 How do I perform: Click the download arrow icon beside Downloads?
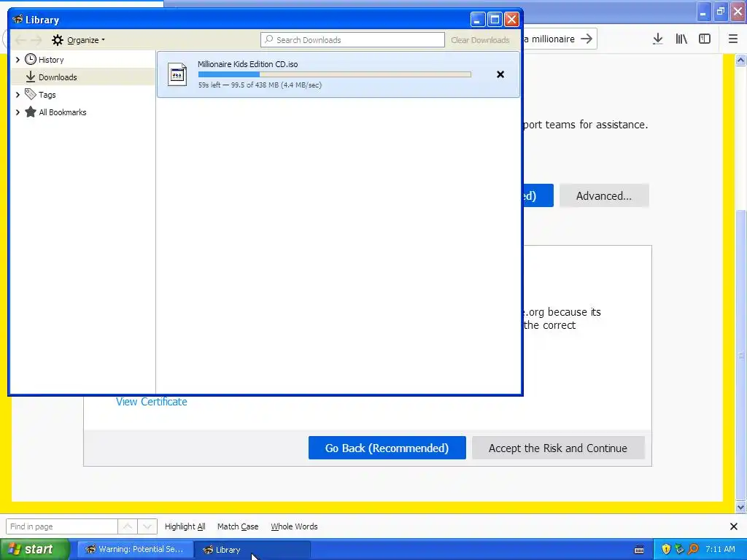(x=31, y=77)
